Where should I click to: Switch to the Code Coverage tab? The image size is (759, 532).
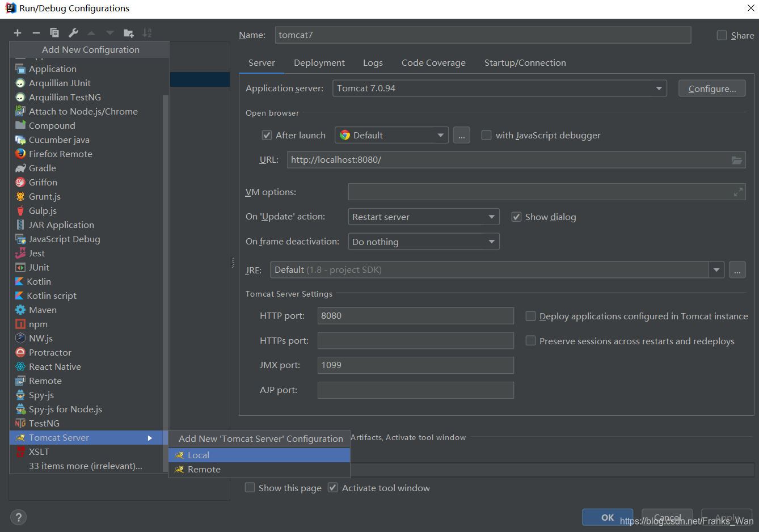click(433, 63)
